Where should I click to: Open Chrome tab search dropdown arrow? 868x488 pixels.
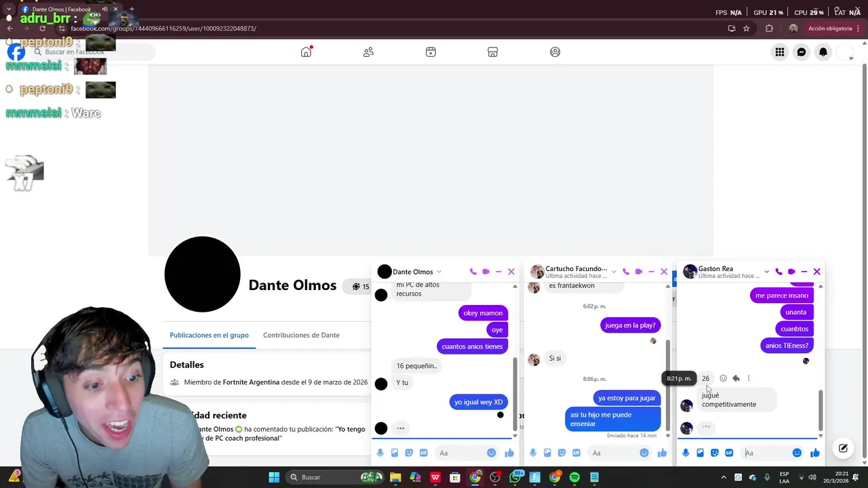pyautogui.click(x=9, y=9)
